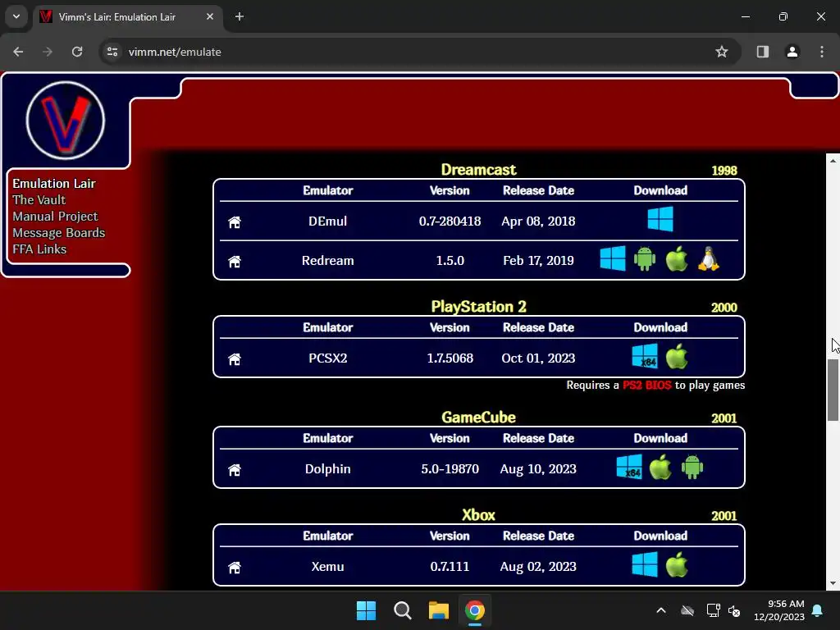Click the Dreamcast section heading
This screenshot has width=840, height=630.
[x=478, y=170]
